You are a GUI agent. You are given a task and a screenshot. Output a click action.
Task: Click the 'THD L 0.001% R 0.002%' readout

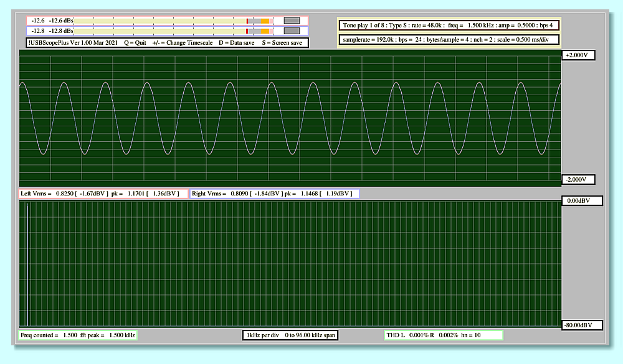422,335
